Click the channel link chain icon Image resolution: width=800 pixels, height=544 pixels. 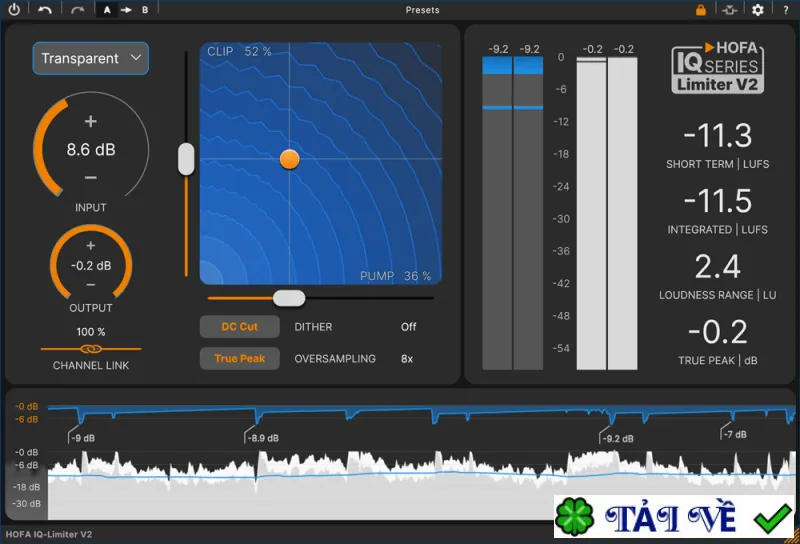pos(91,349)
